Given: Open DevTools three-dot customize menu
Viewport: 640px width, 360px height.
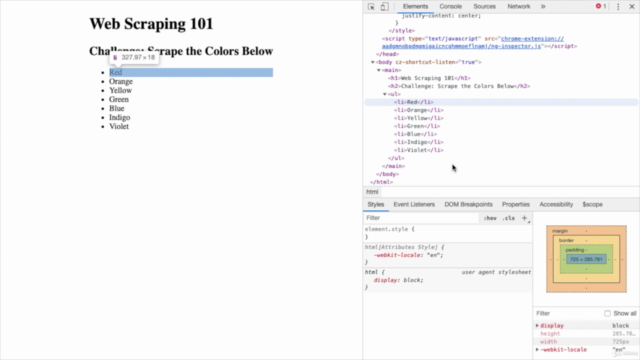Looking at the screenshot, I should point(618,7).
